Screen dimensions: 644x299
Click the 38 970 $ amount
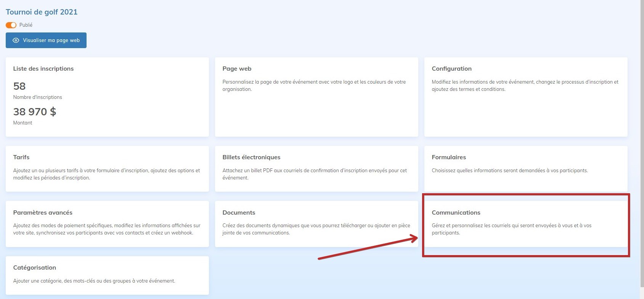pyautogui.click(x=35, y=112)
